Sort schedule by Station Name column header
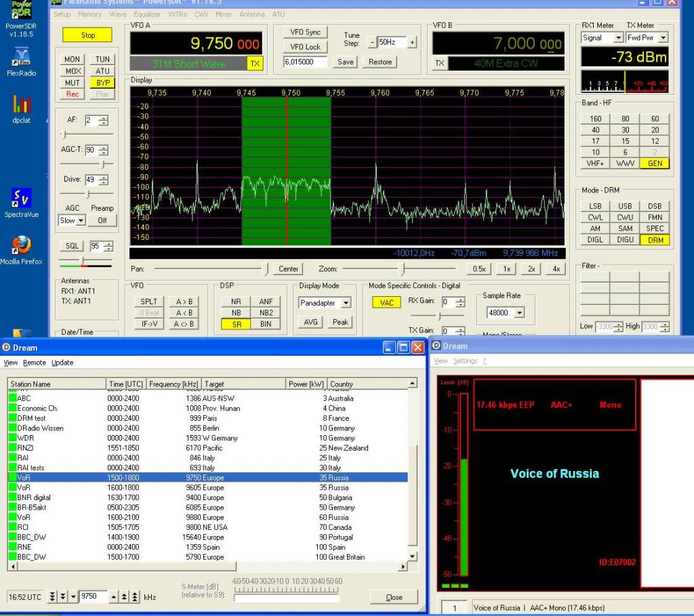The height and width of the screenshot is (616, 694). coord(57,384)
